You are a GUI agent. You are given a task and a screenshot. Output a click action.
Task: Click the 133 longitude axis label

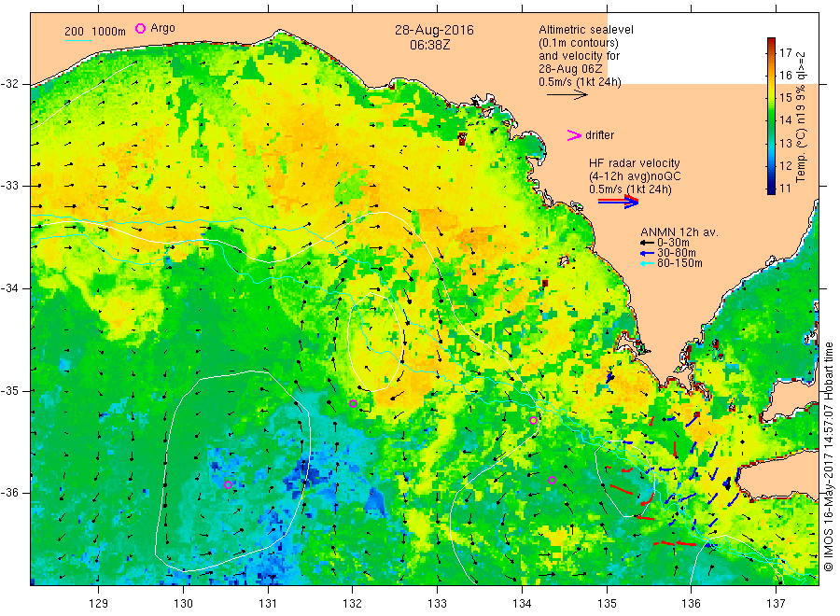pyautogui.click(x=437, y=604)
